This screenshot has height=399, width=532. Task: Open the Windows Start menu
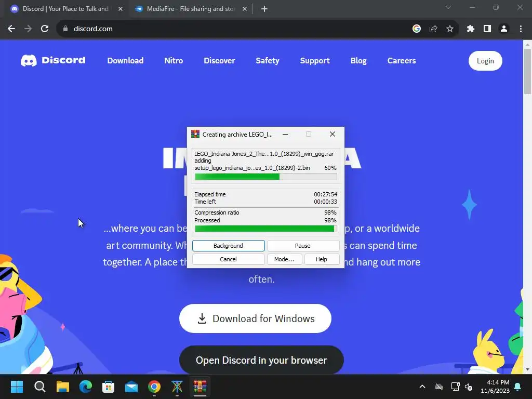click(x=17, y=387)
